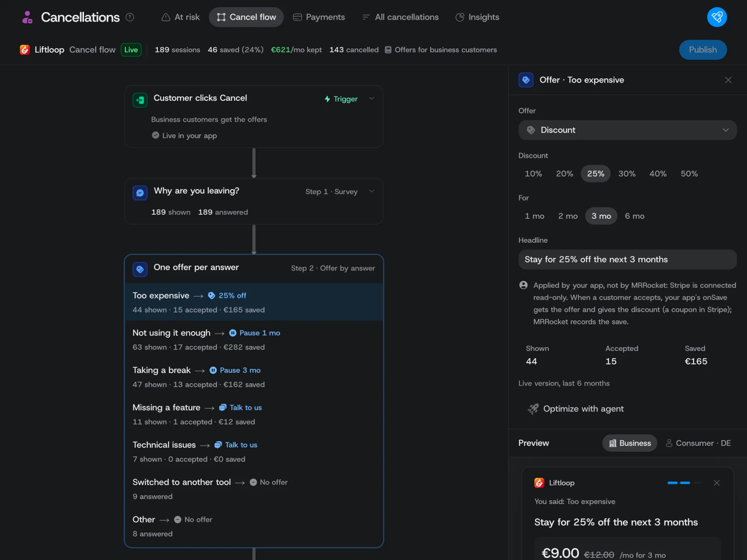Click the pause icon next to Pause 3 mo

point(213,370)
